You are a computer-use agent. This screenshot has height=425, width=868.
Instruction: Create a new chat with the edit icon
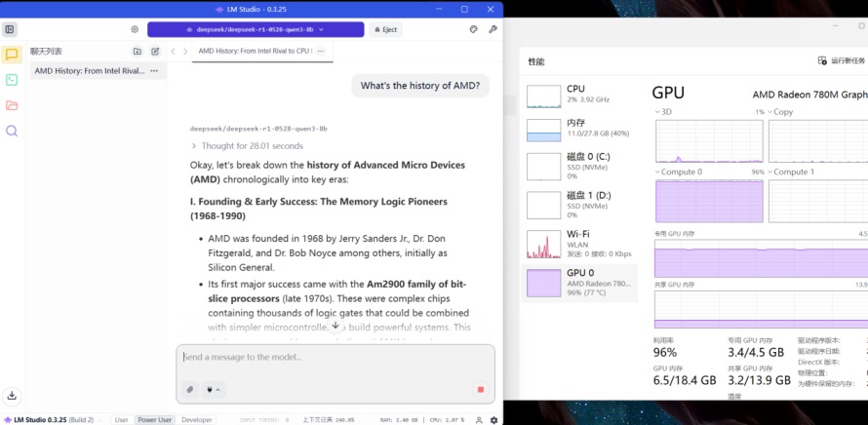tap(155, 51)
